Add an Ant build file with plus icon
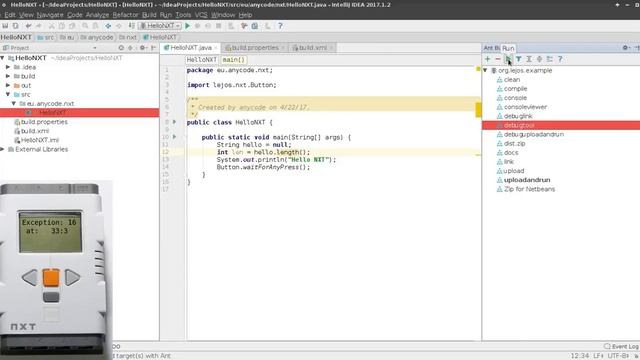 487,59
